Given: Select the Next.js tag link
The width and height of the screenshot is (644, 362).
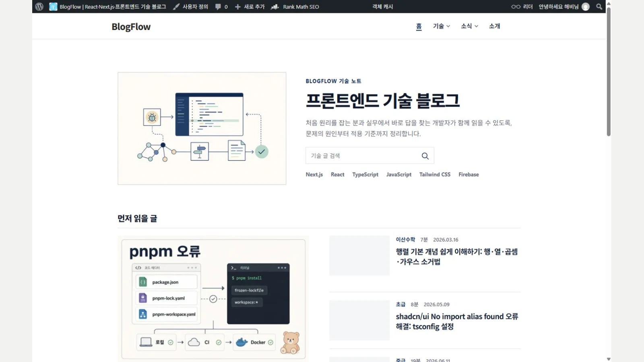Looking at the screenshot, I should (314, 175).
